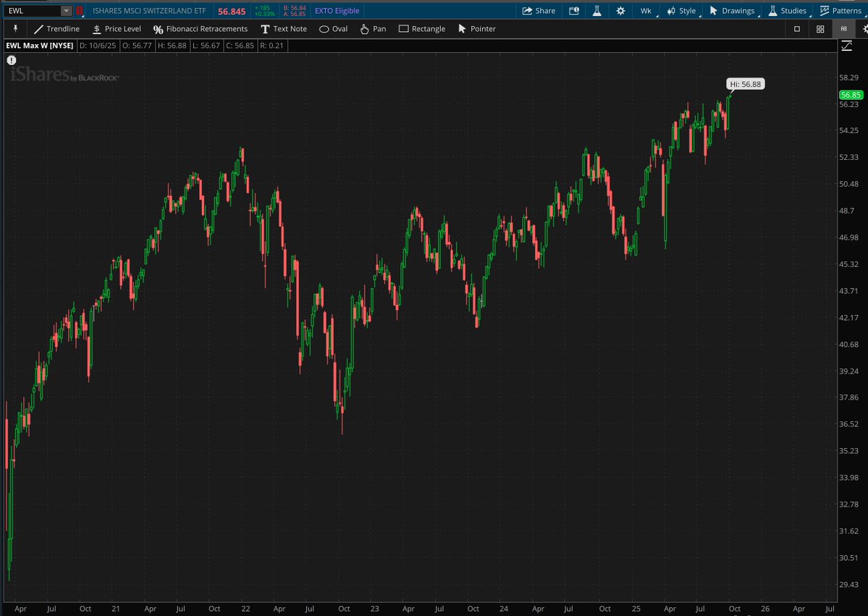868x616 pixels.
Task: Click the L: 56.67 low value
Action: (x=206, y=46)
